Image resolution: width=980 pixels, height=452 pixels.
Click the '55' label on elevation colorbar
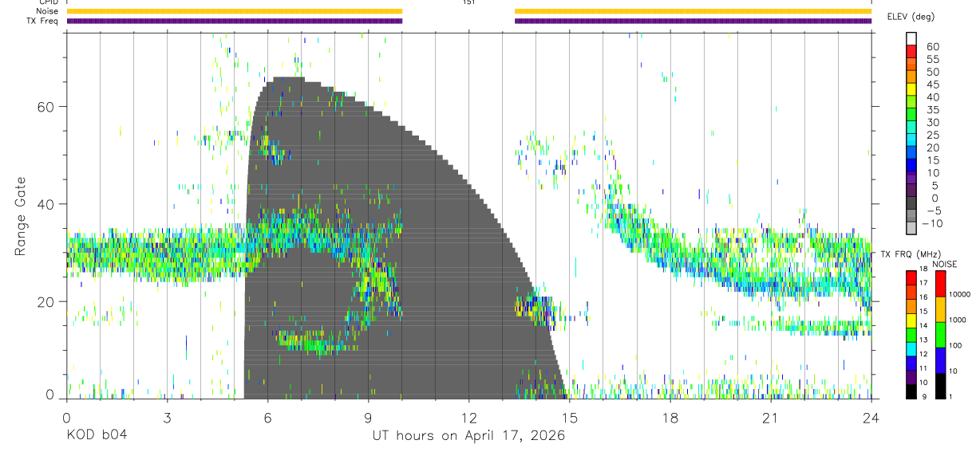[933, 59]
